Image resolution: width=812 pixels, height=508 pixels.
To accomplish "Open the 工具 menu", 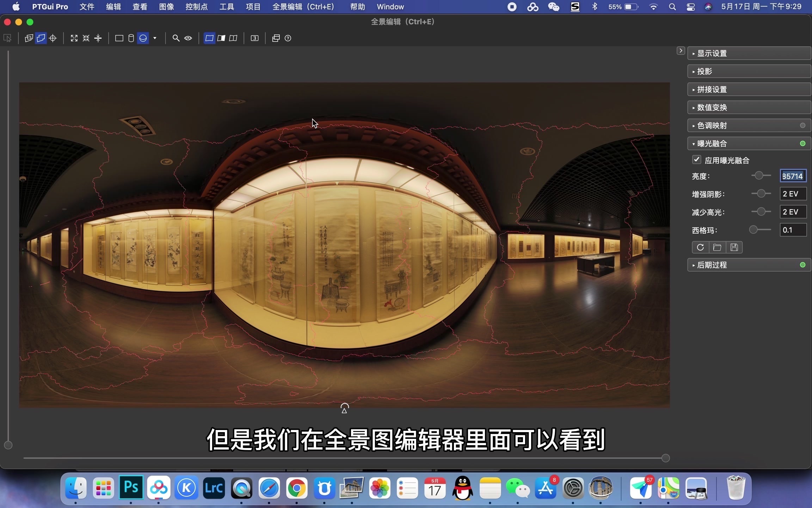I will [227, 7].
